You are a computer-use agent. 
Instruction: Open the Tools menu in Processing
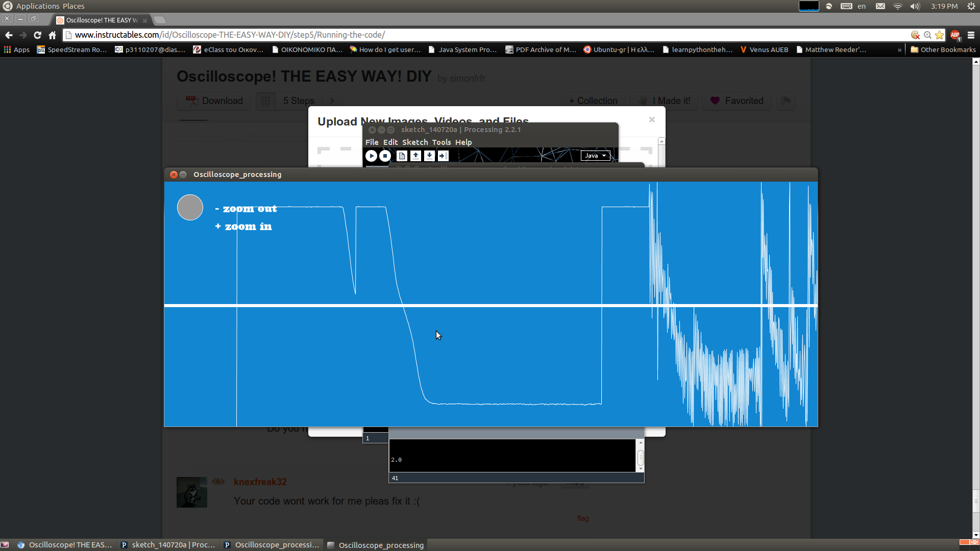point(441,142)
